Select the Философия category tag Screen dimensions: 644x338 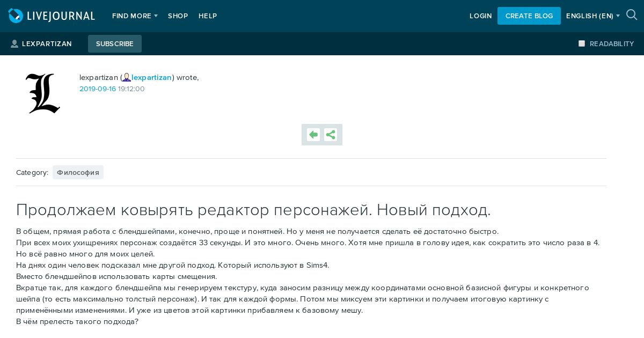(x=78, y=172)
